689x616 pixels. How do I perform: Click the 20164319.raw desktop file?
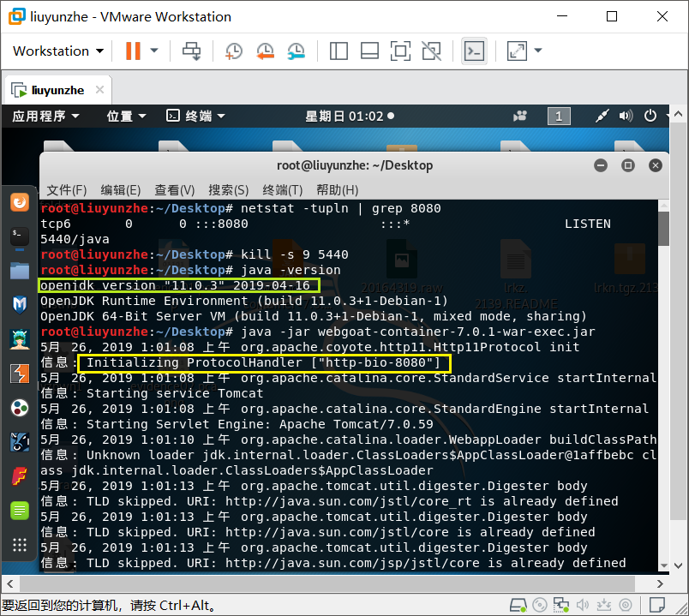[402, 267]
